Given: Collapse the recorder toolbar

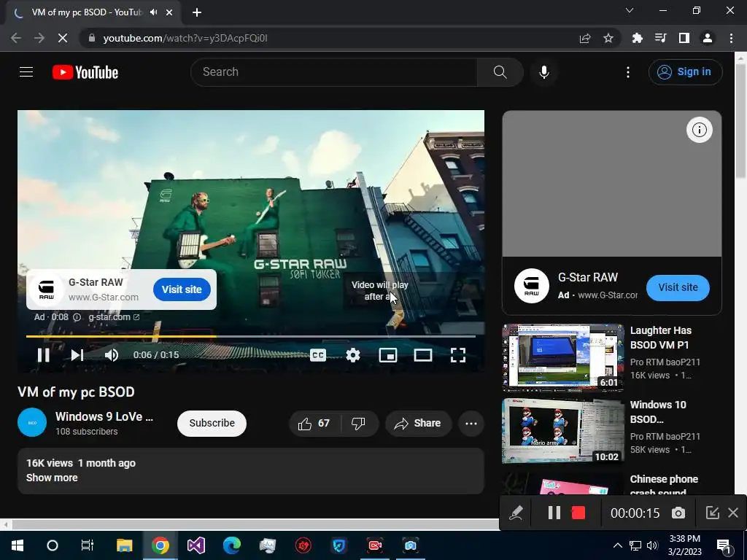Looking at the screenshot, I should pyautogui.click(x=712, y=513).
